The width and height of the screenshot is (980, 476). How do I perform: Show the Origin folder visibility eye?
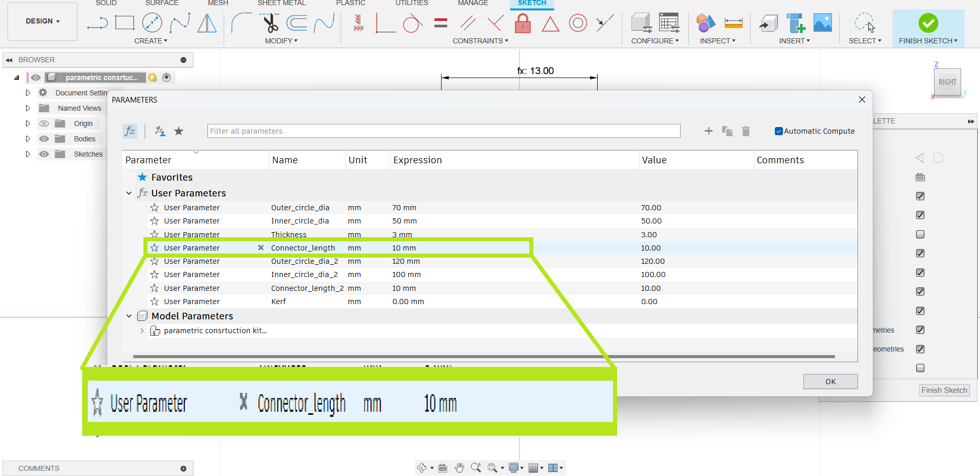coord(44,123)
